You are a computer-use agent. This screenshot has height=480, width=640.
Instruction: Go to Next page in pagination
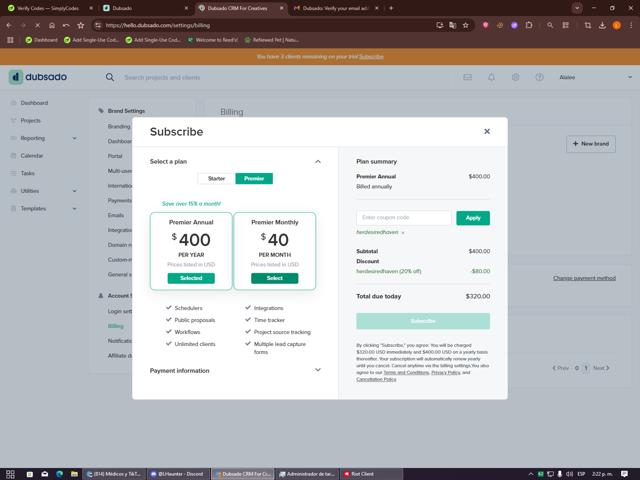601,368
